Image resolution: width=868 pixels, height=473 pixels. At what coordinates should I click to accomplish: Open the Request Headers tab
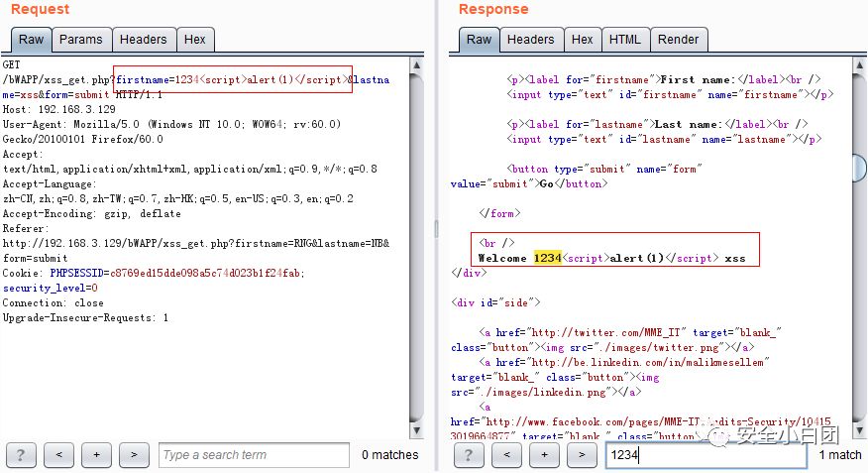click(x=144, y=40)
